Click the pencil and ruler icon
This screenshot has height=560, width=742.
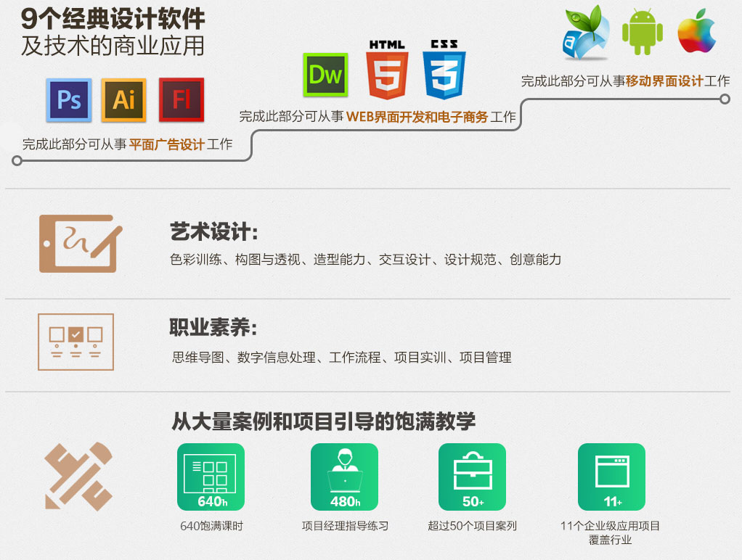pyautogui.click(x=78, y=476)
